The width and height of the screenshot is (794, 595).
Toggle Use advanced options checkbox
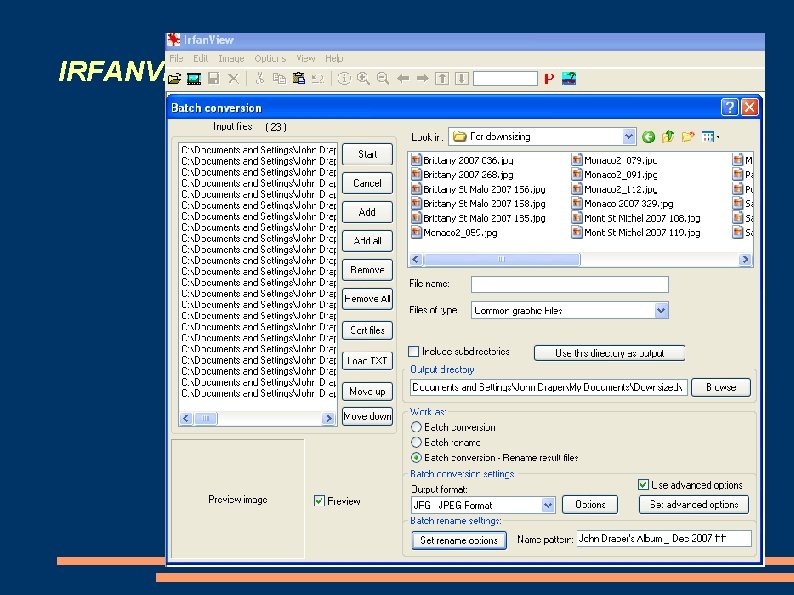pos(643,485)
